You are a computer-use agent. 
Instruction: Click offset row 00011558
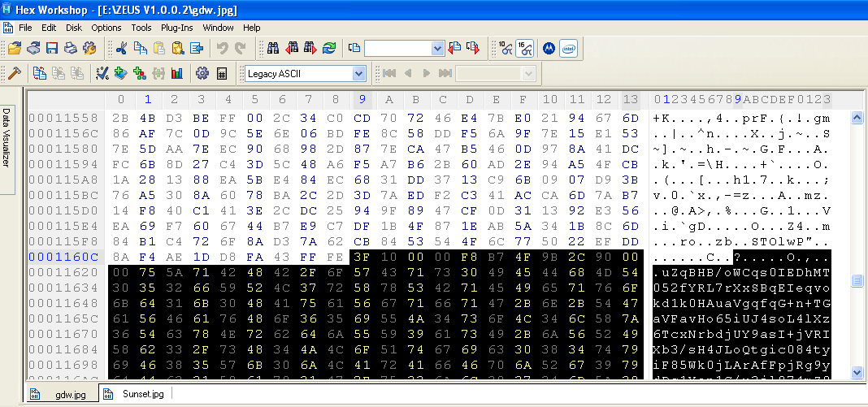click(x=63, y=118)
